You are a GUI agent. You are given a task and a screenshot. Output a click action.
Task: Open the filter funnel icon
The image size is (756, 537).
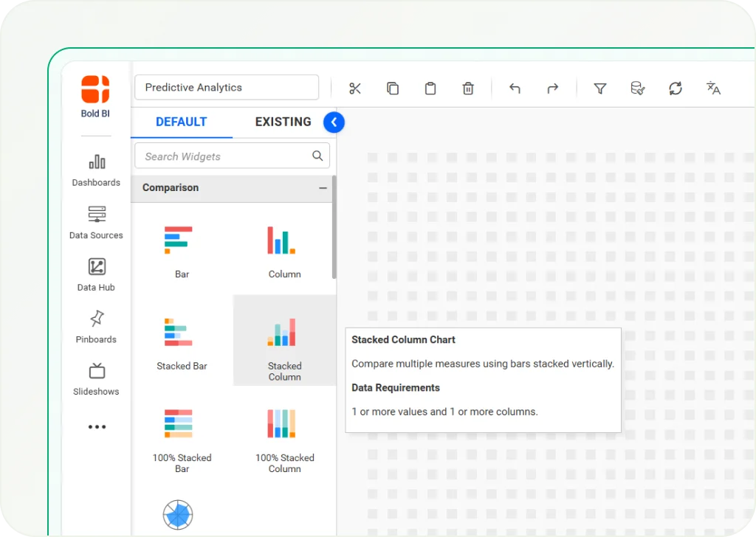600,89
